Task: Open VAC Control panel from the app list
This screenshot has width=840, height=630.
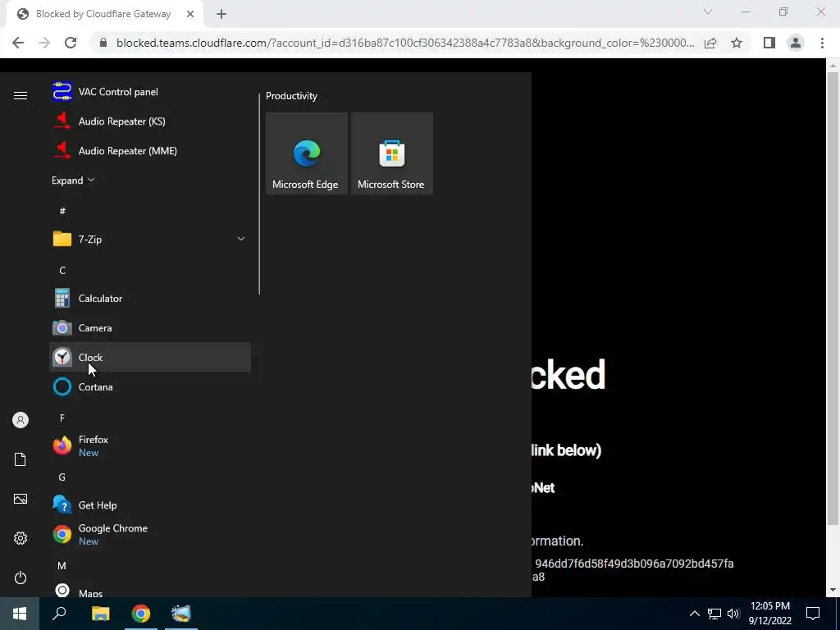Action: tap(150, 92)
